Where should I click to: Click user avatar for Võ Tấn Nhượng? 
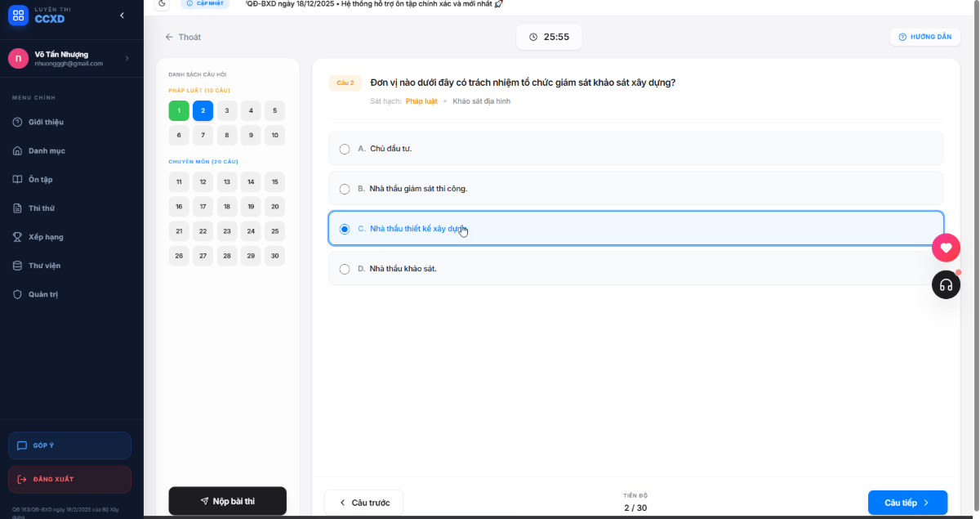point(19,58)
